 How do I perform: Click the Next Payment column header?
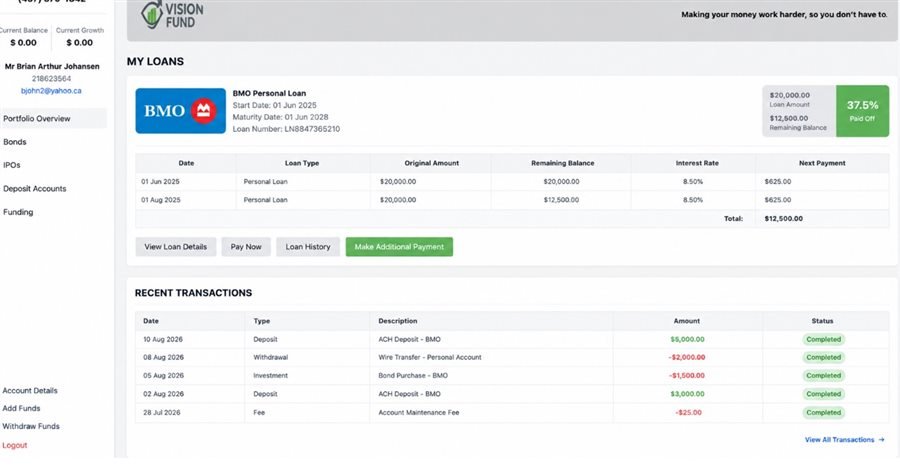[x=822, y=163]
